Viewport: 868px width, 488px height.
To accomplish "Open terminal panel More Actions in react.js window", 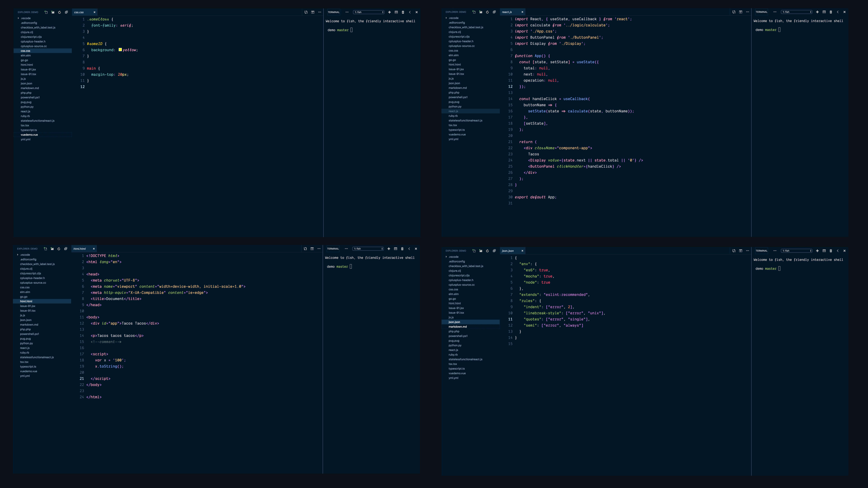I will point(775,12).
